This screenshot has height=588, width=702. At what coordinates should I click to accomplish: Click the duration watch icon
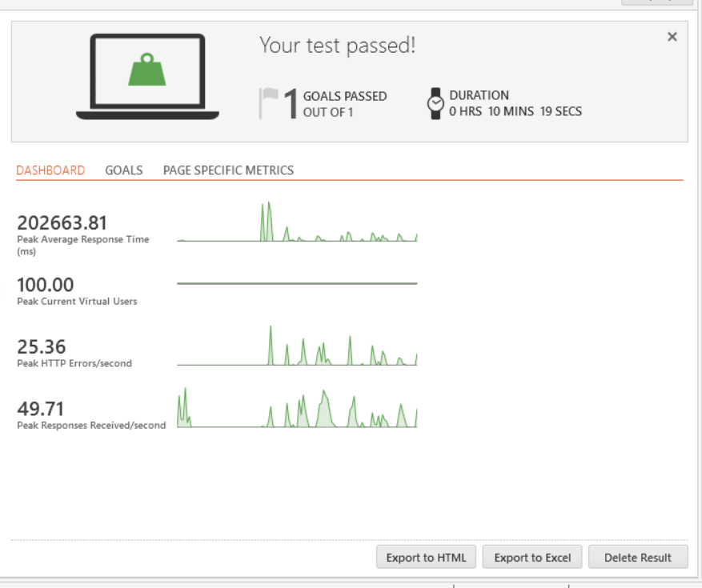coord(435,103)
